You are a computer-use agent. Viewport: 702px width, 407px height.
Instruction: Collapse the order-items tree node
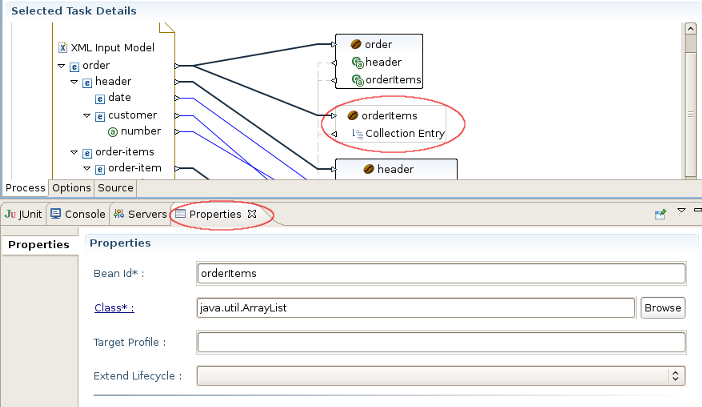tap(74, 152)
